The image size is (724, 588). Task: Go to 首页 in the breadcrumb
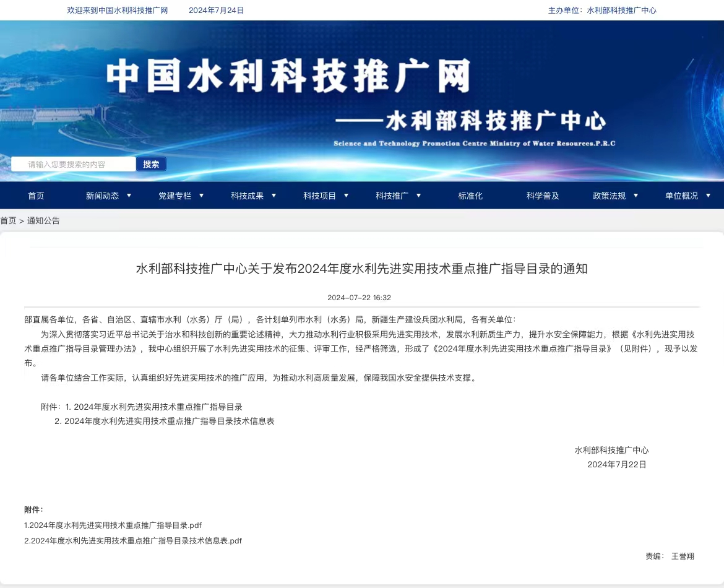[x=8, y=221]
